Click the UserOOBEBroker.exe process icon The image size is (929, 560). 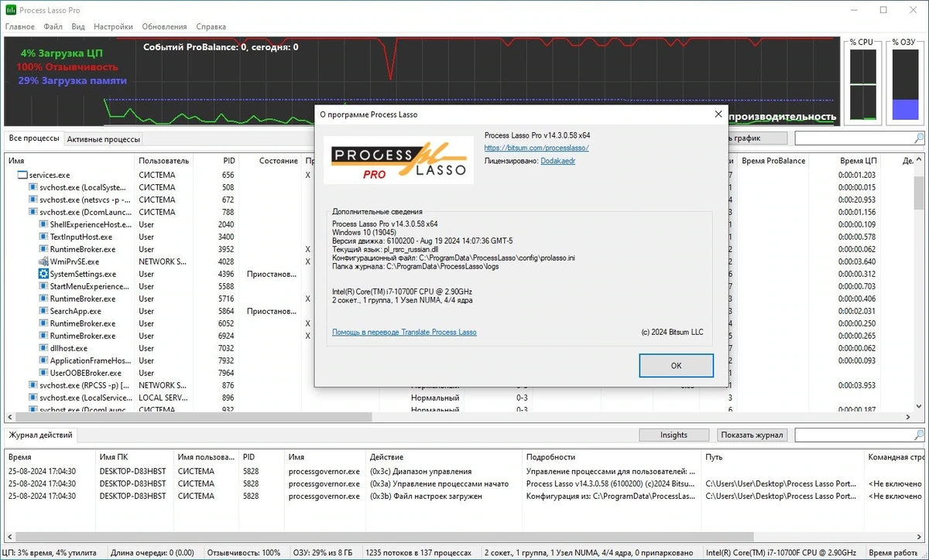tap(44, 373)
